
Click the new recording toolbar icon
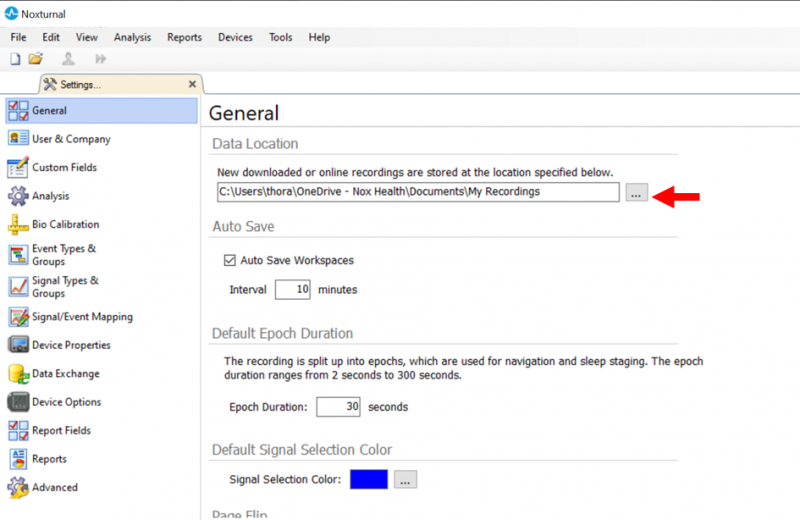[x=15, y=59]
